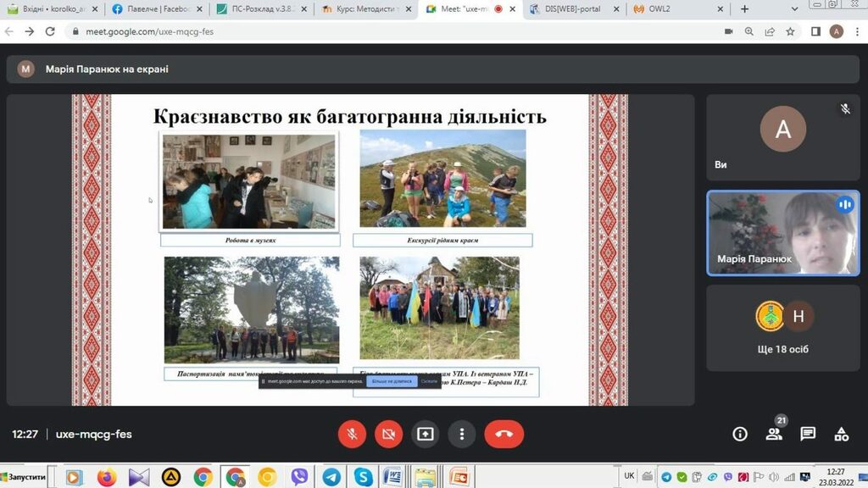Reload the page

50,31
